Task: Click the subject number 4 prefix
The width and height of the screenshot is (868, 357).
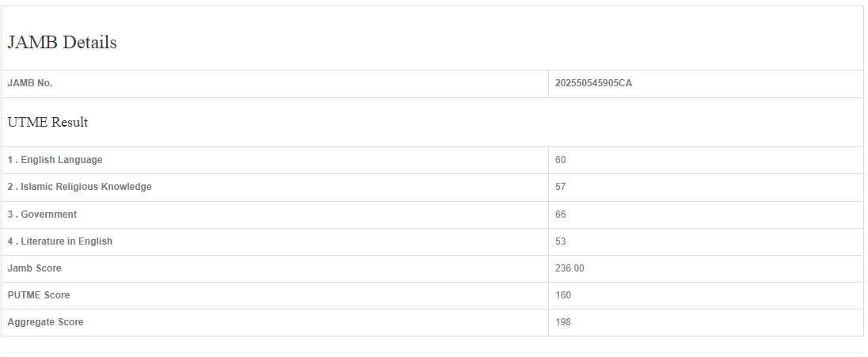Action: pyautogui.click(x=10, y=241)
